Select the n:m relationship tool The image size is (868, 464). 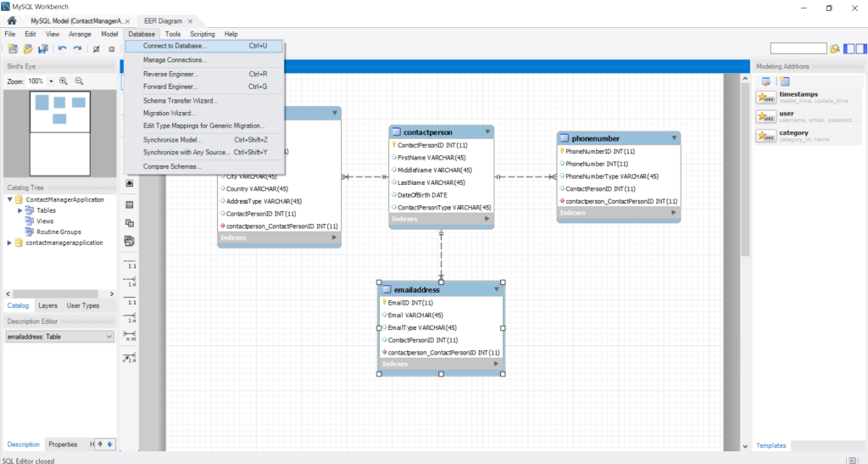coord(130,336)
